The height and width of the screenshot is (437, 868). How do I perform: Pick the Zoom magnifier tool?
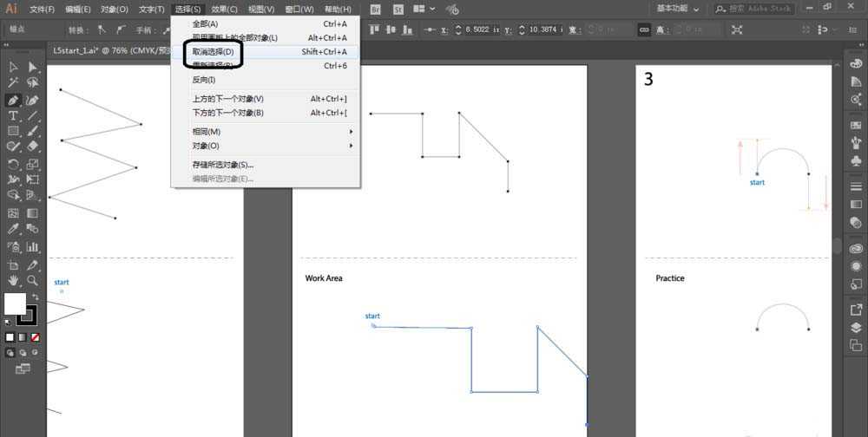pos(33,281)
